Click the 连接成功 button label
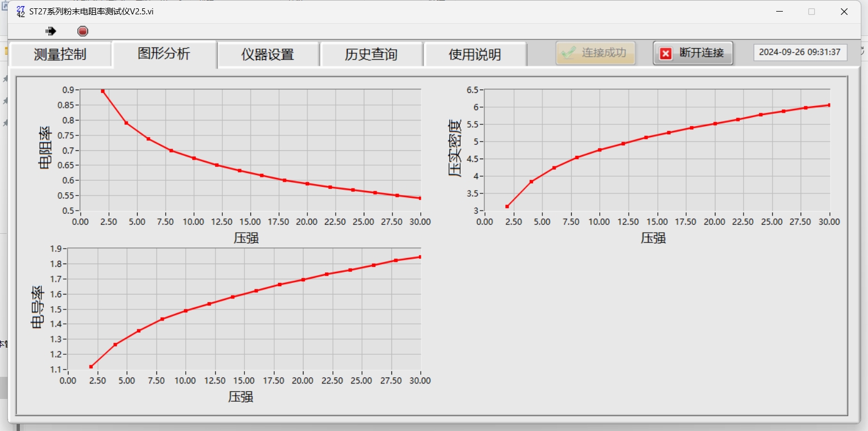This screenshot has width=868, height=431. coord(604,53)
